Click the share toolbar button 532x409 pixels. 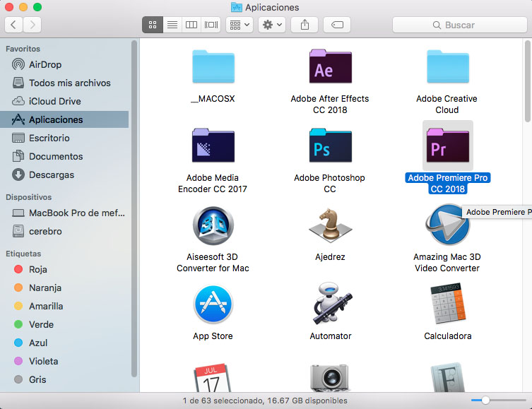305,25
